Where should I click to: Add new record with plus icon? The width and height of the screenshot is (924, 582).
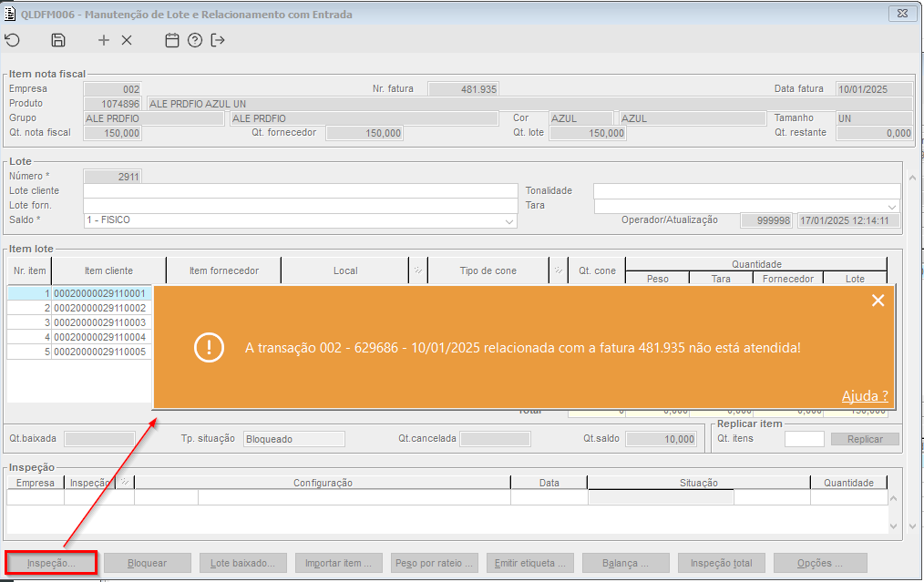point(104,40)
